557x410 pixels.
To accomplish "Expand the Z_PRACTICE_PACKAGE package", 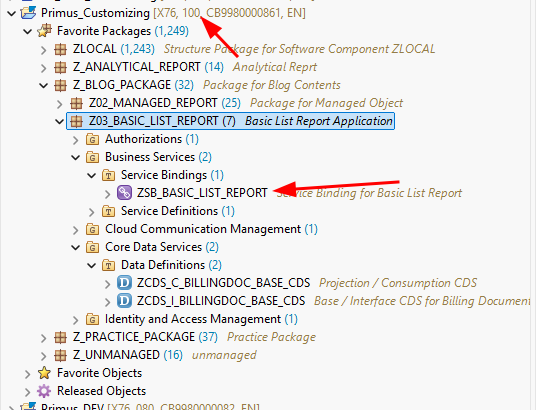I will coord(44,338).
